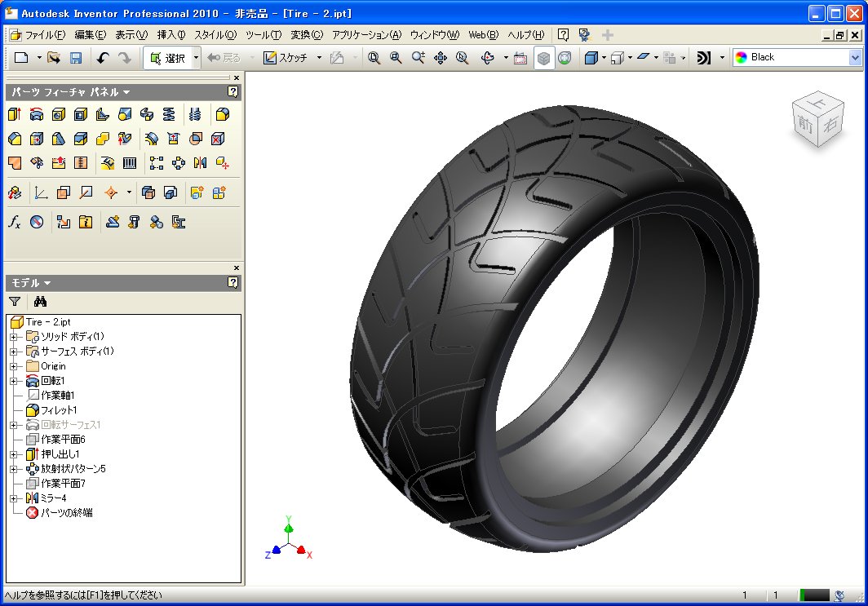This screenshot has height=606, width=868.
Task: Select the Work Plane tool
Action: [64, 192]
